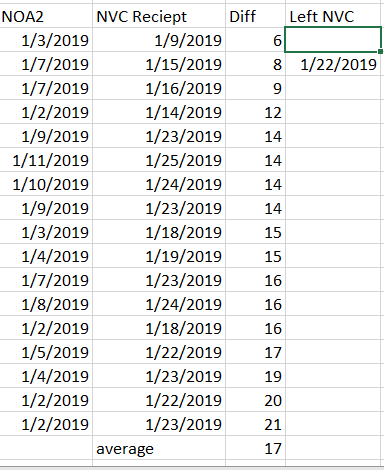This screenshot has height=470, width=384.
Task: Select the average Diff value 17 in bottom row
Action: point(255,448)
